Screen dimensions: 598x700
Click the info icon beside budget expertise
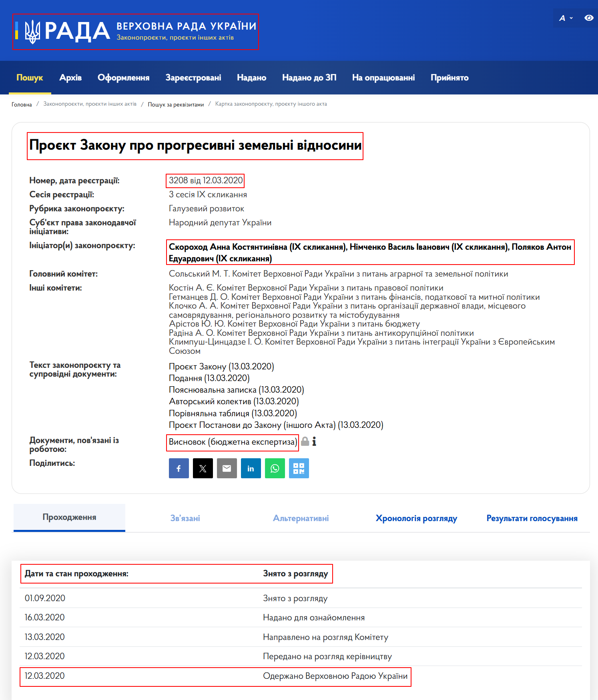tap(314, 441)
